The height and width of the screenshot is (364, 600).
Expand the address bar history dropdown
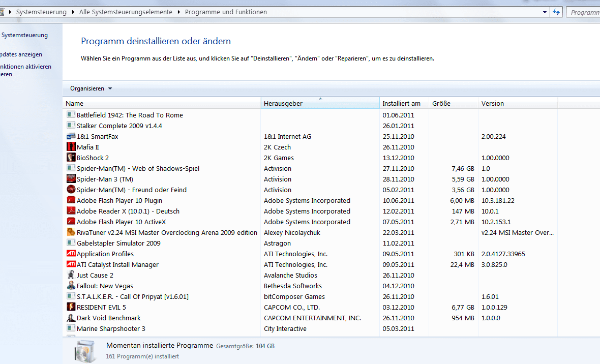coord(545,12)
